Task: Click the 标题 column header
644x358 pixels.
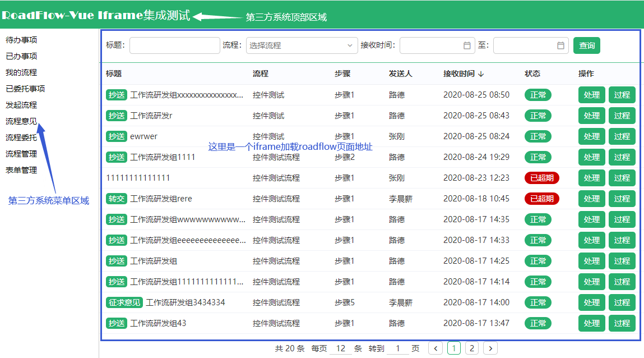Action: 114,74
